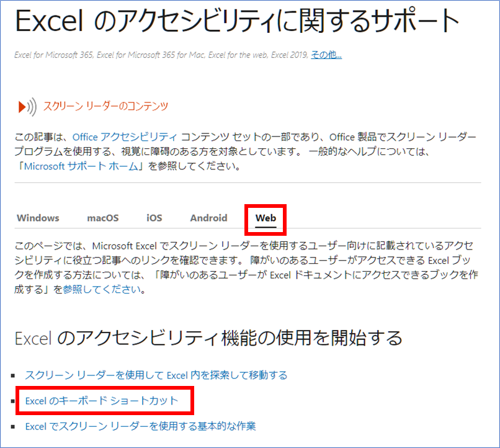This screenshot has height=448, width=500.
Task: Expand the その他... applies-to list
Action: (326, 55)
